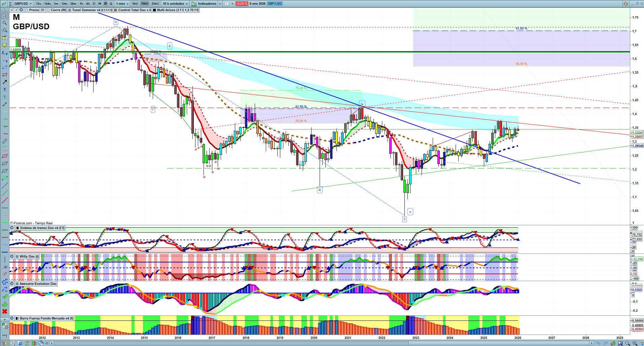Open the Precio list settings icon

click(42, 10)
